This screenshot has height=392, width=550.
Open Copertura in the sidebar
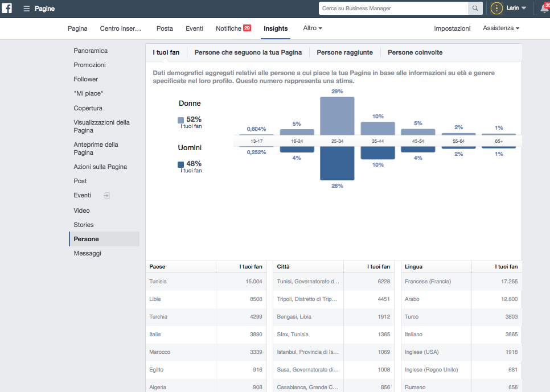pos(88,108)
